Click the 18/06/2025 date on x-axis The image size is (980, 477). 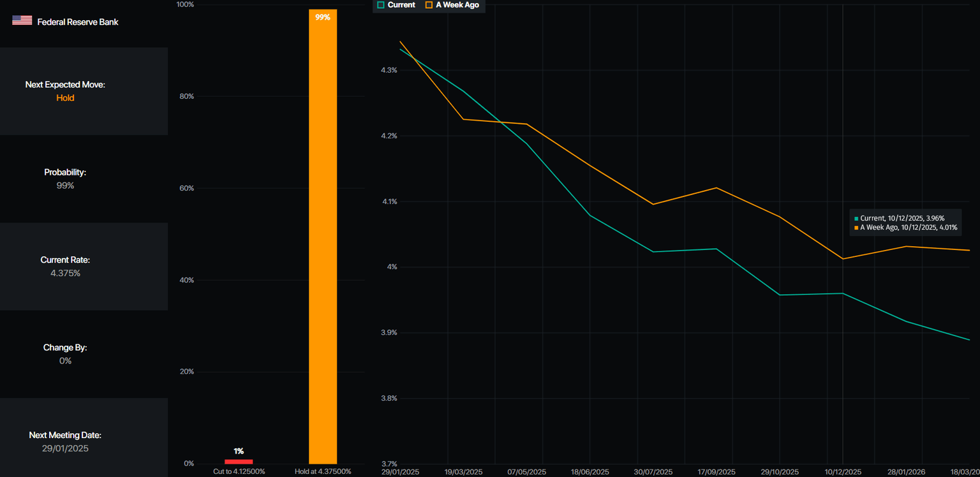click(590, 472)
